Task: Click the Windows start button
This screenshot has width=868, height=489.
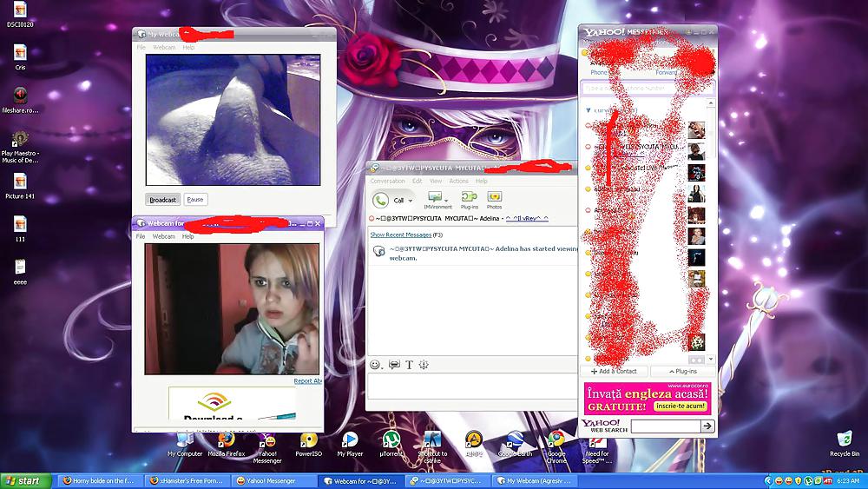Action: 25,480
